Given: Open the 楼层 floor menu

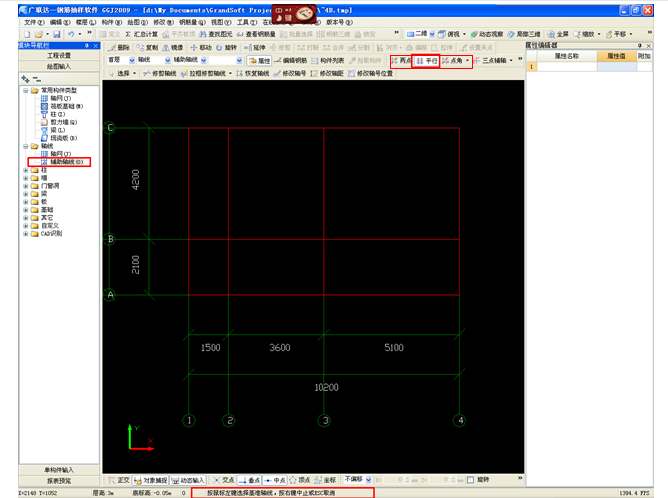Looking at the screenshot, I should pos(86,22).
